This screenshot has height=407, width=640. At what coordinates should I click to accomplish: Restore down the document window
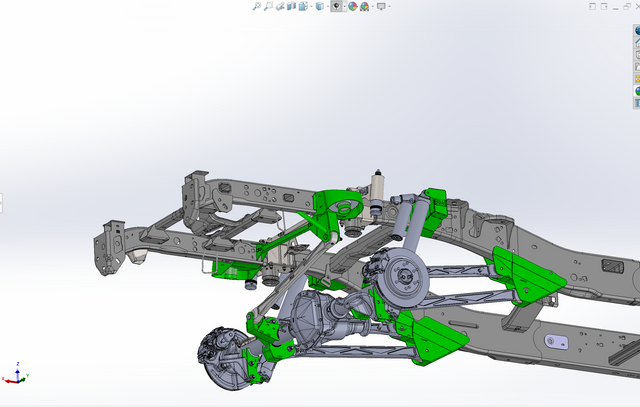pyautogui.click(x=627, y=7)
